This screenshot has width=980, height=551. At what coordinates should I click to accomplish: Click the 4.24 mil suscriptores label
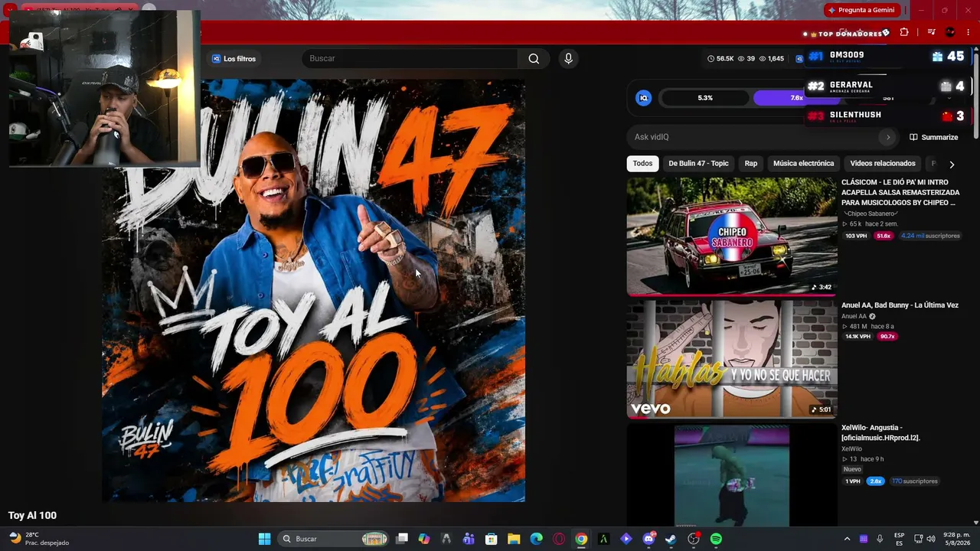pos(930,236)
